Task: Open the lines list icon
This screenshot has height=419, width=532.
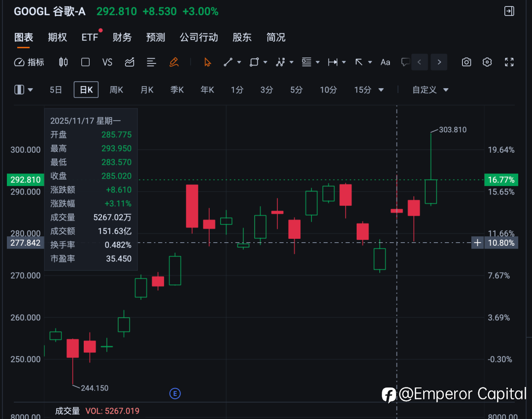Action: click(151, 62)
